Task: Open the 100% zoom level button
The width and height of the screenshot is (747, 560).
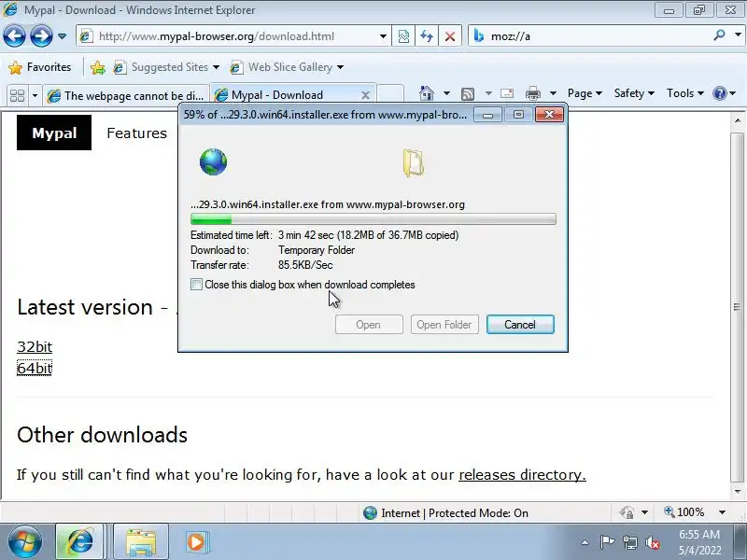Action: (684, 512)
